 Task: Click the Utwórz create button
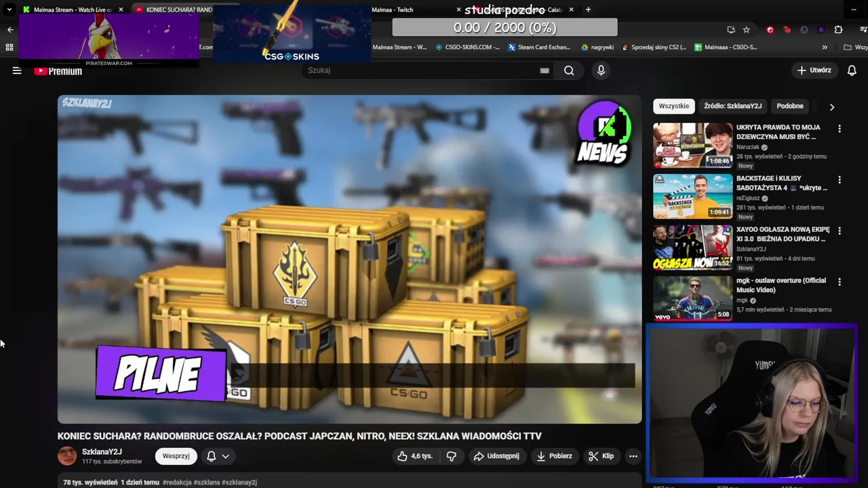coord(814,70)
